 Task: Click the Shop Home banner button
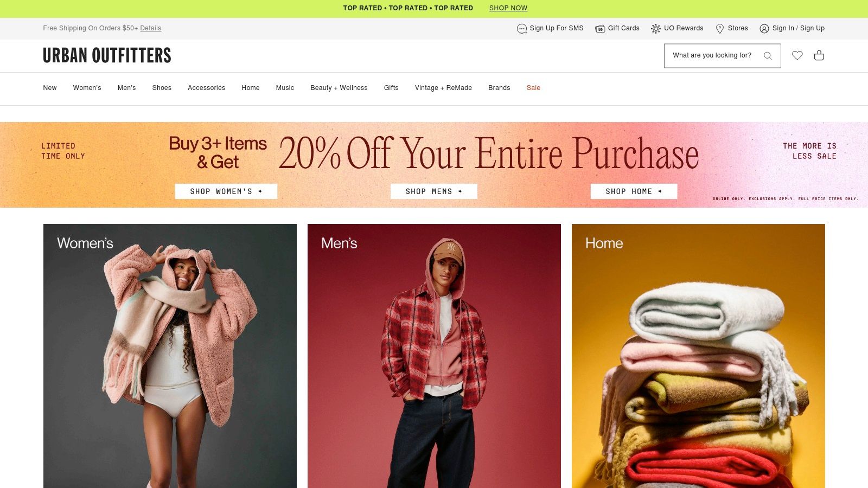[x=634, y=191]
